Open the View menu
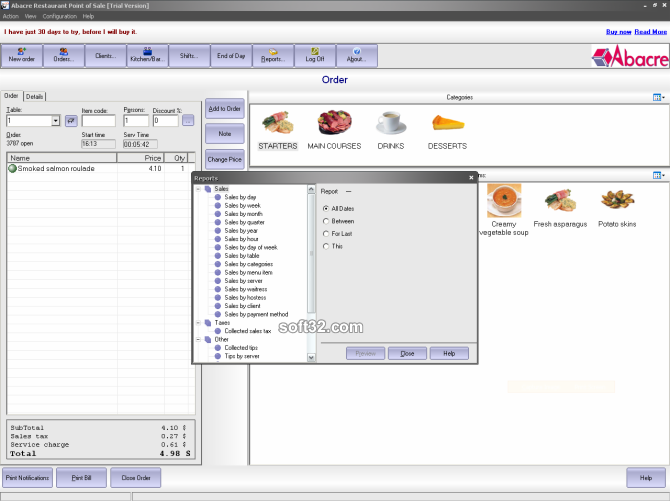This screenshot has height=501, width=670. pyautogui.click(x=30, y=16)
